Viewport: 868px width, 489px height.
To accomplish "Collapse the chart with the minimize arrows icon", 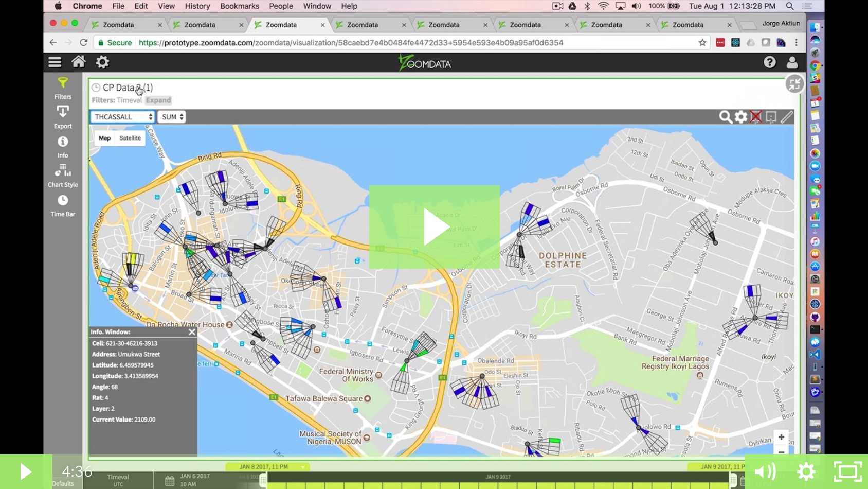I will coord(794,84).
